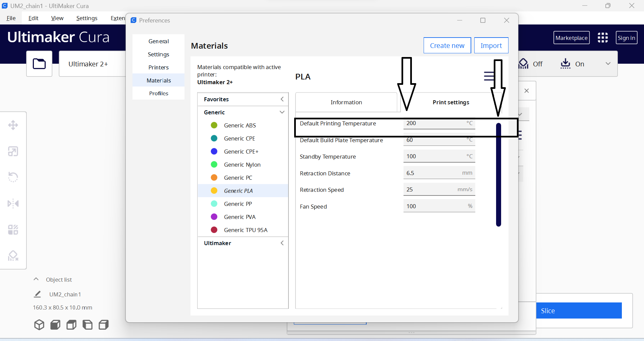Select the Mirror tool in left toolbar
This screenshot has height=341, width=644.
coord(13,203)
